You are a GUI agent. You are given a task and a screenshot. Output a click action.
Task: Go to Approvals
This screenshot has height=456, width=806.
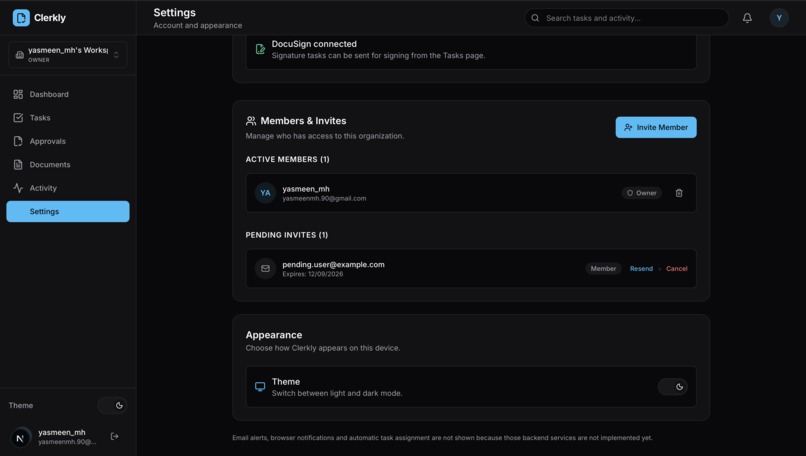pyautogui.click(x=68, y=141)
